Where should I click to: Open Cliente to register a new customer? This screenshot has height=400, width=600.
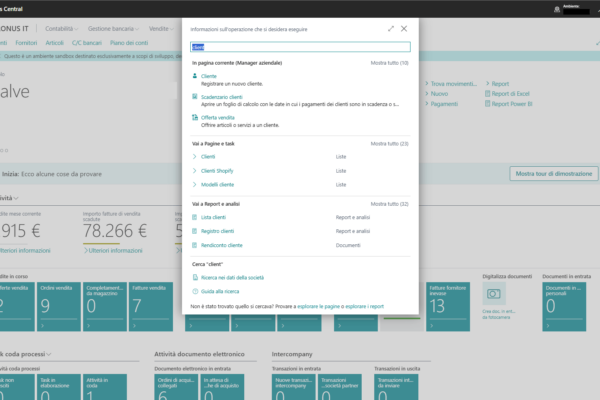point(209,76)
